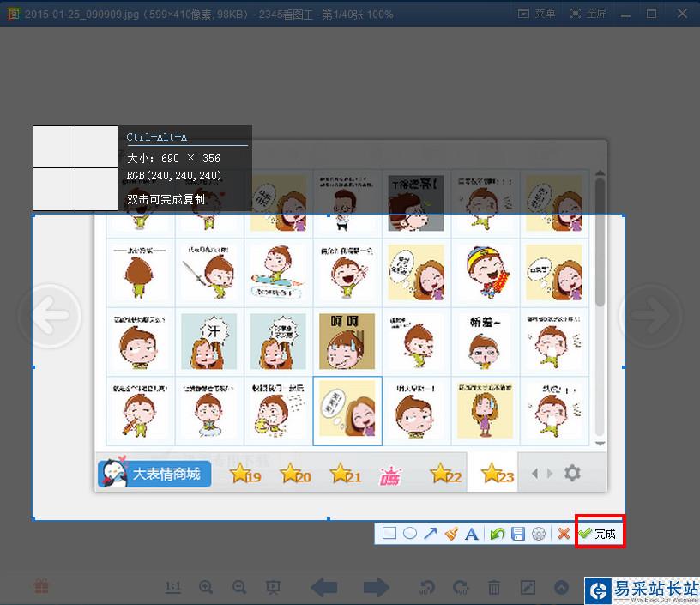Open the 菜单 menu in title bar

[537, 14]
